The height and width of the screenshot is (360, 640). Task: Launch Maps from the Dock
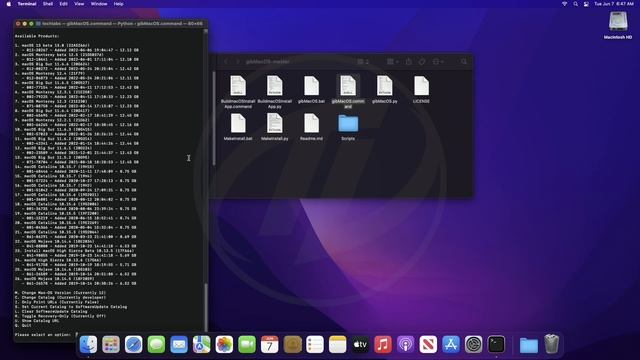tap(202, 344)
